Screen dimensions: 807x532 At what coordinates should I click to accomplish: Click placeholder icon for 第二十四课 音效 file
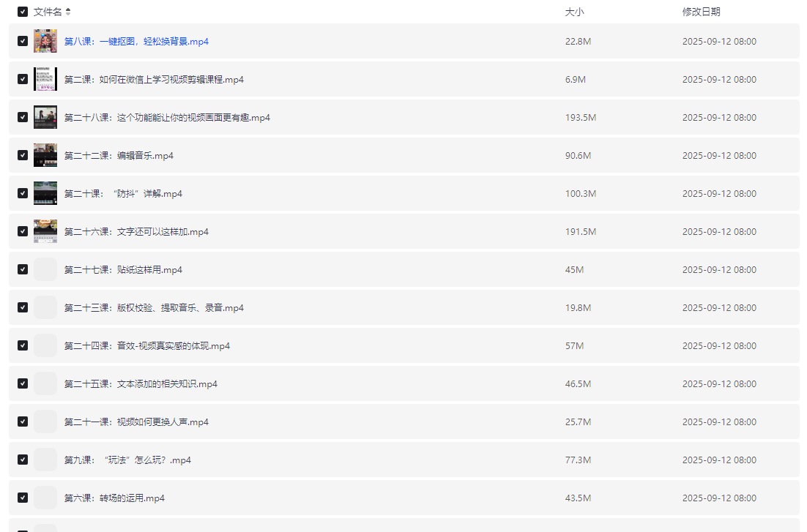45,345
